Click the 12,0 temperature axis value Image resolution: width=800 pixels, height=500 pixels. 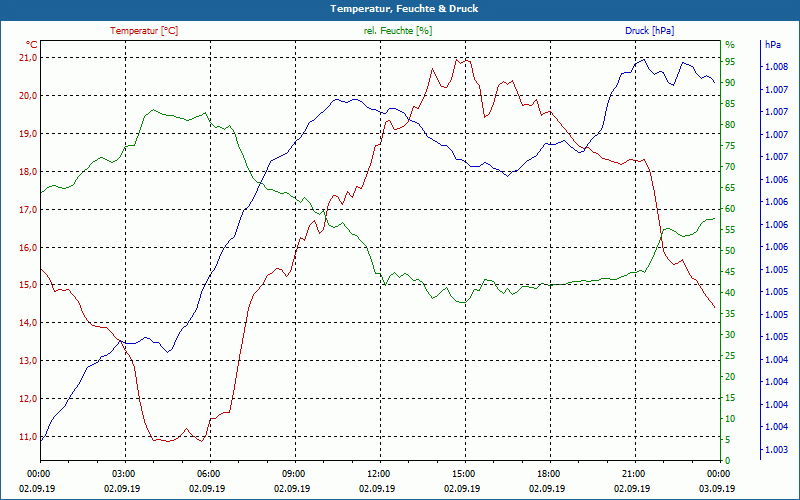(29, 398)
